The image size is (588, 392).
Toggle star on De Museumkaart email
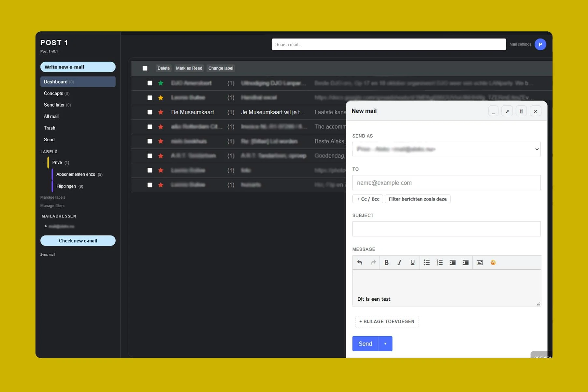[161, 112]
